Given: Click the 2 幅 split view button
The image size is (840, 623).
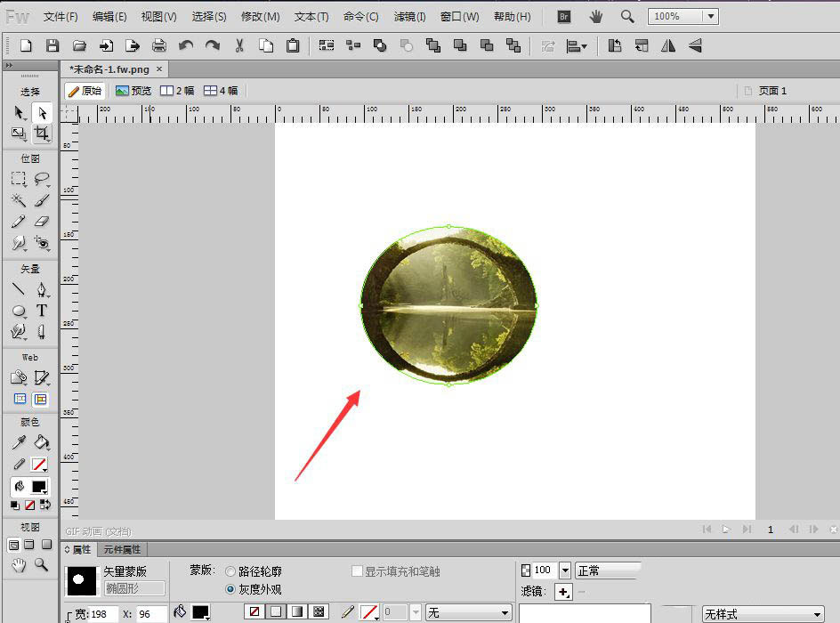Looking at the screenshot, I should click(x=177, y=91).
